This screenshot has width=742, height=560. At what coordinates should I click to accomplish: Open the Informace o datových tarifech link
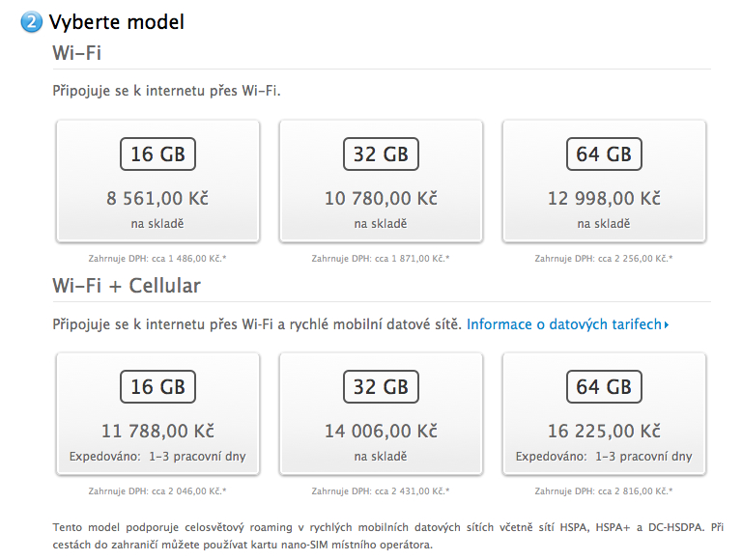(563, 324)
